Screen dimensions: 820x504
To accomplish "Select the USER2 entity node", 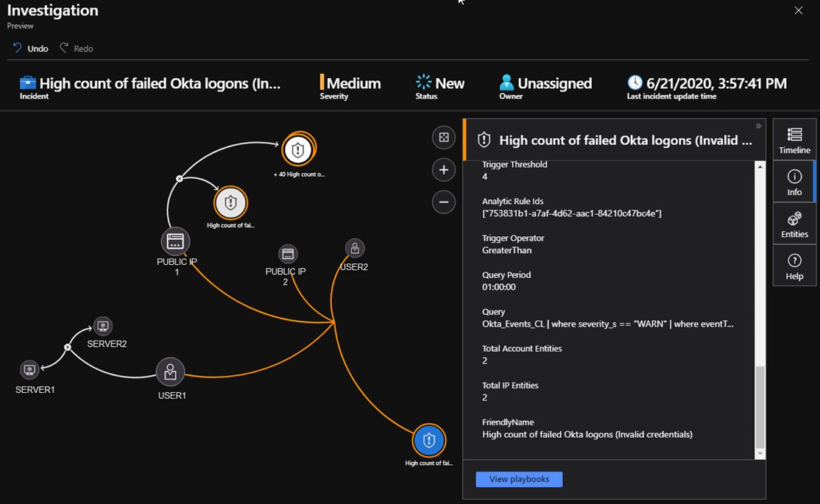I will pos(355,249).
